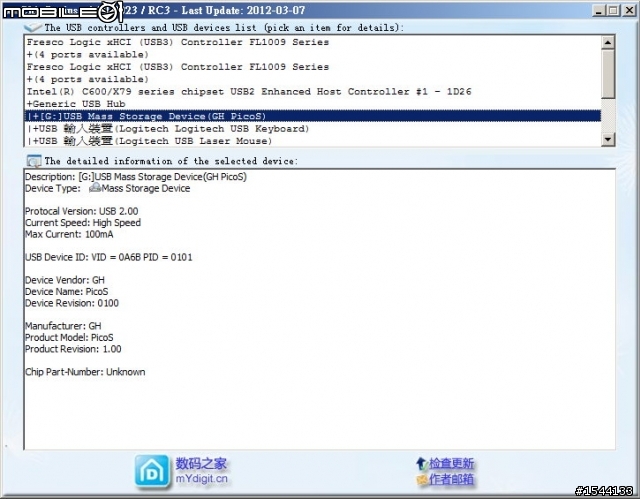Image resolution: width=640 pixels, height=499 pixels.
Task: Click the check update arrow icon
Action: (421, 464)
